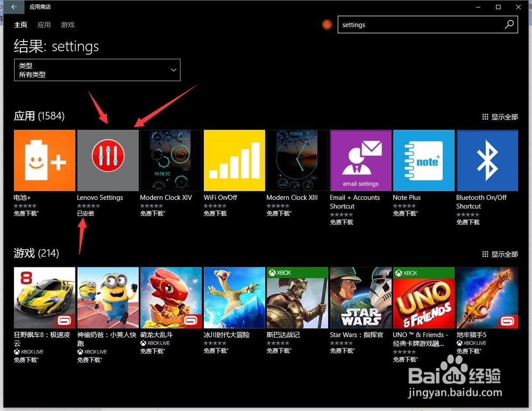
Task: Open the 斯巴达战记 game tile
Action: [x=297, y=298]
